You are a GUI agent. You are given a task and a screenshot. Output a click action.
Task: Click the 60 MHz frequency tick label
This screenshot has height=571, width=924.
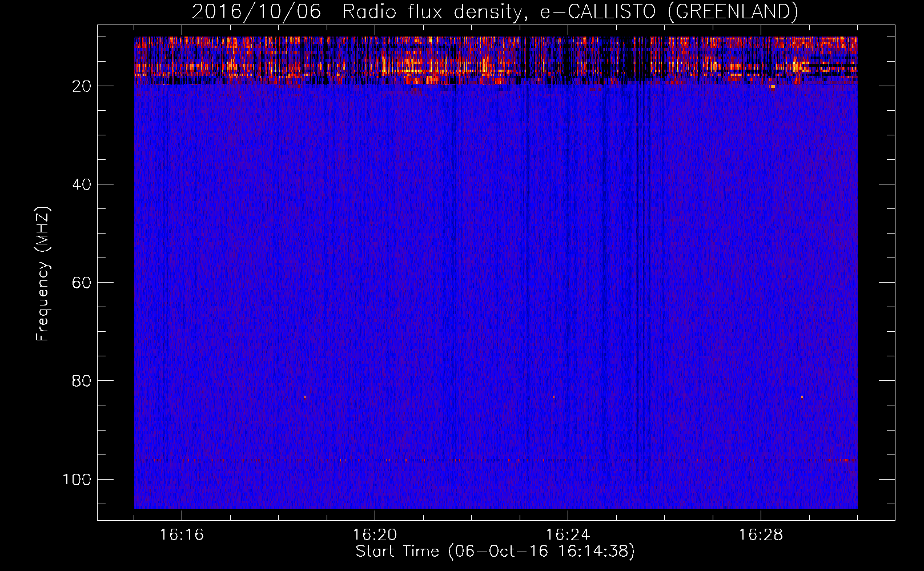tap(82, 283)
